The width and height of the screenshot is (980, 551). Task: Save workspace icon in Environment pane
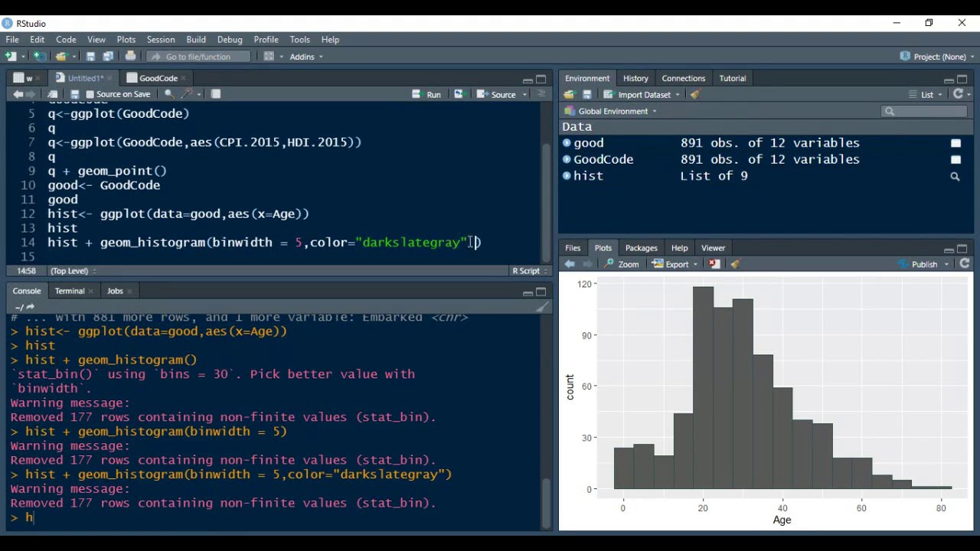coord(587,94)
